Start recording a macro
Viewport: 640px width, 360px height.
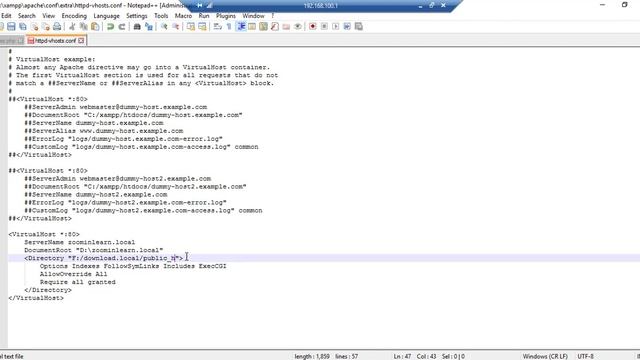pos(313,27)
